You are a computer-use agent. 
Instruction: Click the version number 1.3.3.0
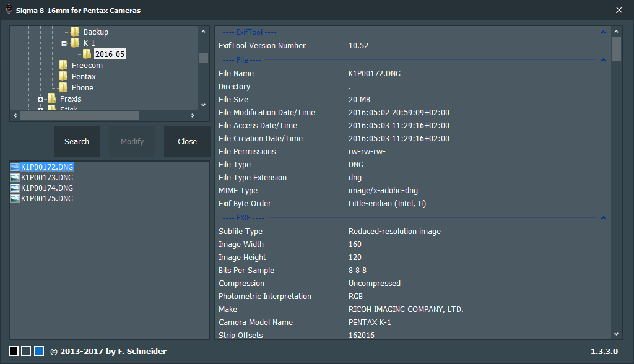point(604,351)
